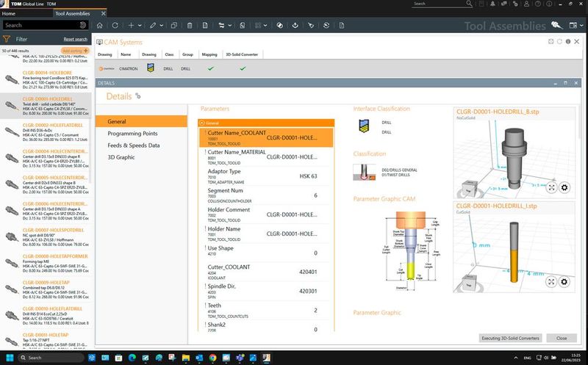This screenshot has width=588, height=365.
Task: Open the Programming Points section
Action: click(132, 134)
